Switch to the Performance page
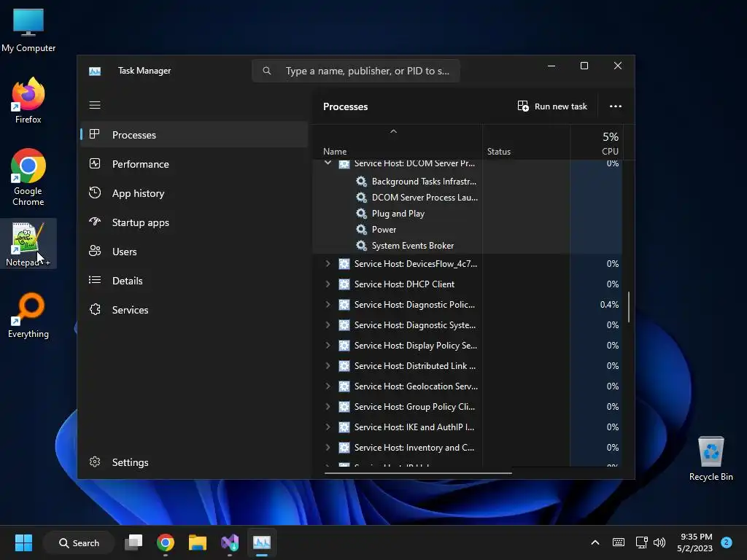This screenshot has width=747, height=560. coord(194,164)
